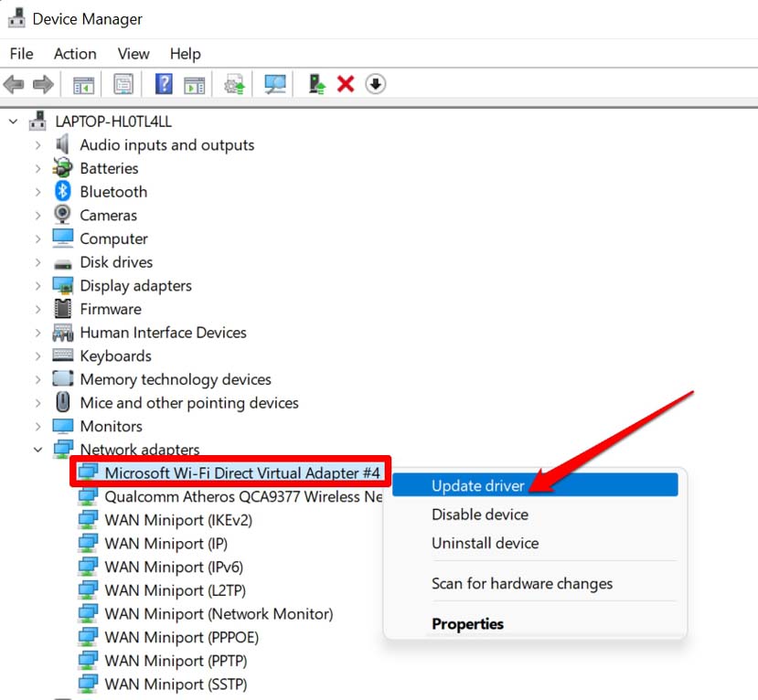Select WAN Miniport (SSTP)
The width and height of the screenshot is (758, 700).
pos(176,684)
